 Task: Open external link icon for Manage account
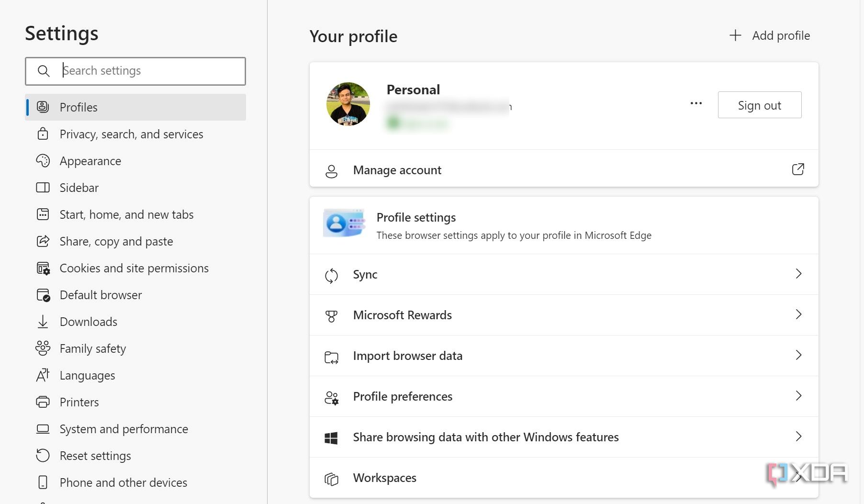pyautogui.click(x=798, y=169)
